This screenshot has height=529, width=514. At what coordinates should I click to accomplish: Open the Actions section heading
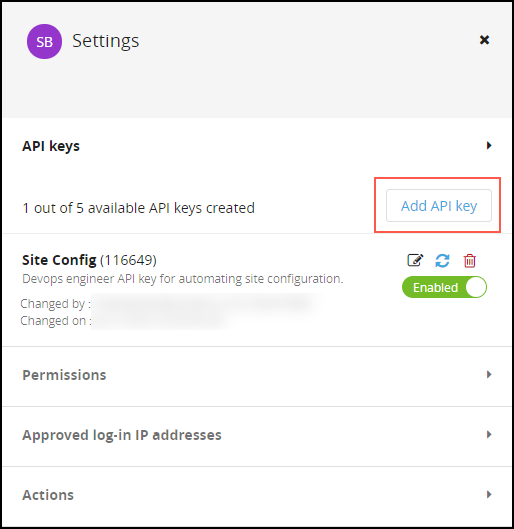48,495
